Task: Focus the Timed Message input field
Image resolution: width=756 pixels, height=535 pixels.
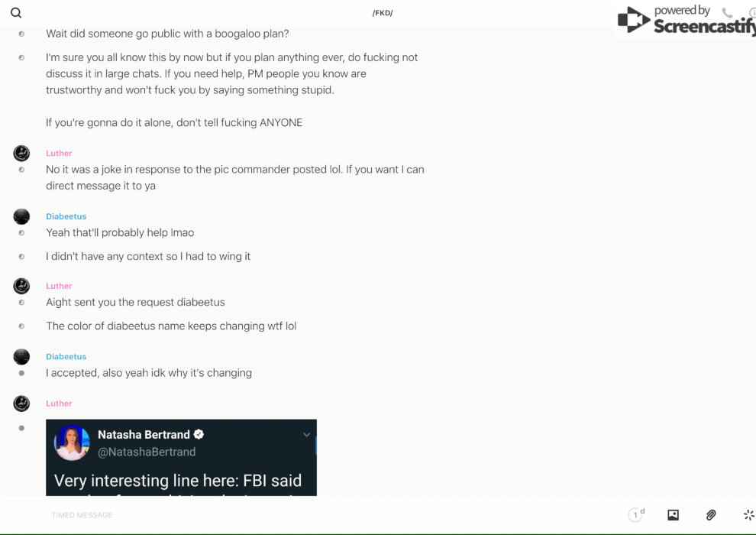Action: [x=305, y=515]
